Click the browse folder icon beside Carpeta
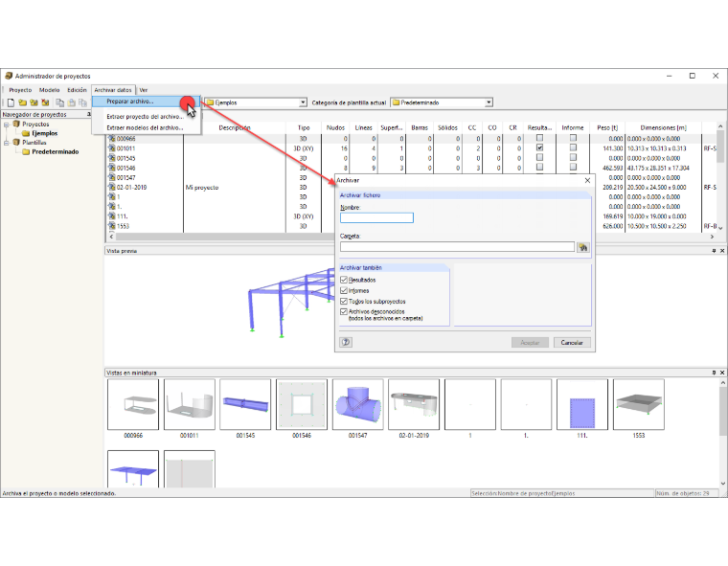The image size is (728, 566). click(x=583, y=247)
